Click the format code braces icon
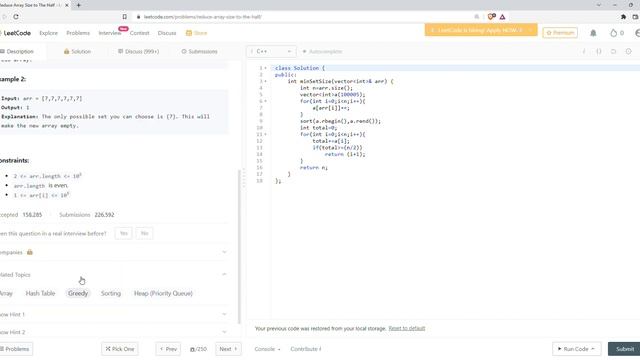This screenshot has height=360, width=640. [x=599, y=51]
